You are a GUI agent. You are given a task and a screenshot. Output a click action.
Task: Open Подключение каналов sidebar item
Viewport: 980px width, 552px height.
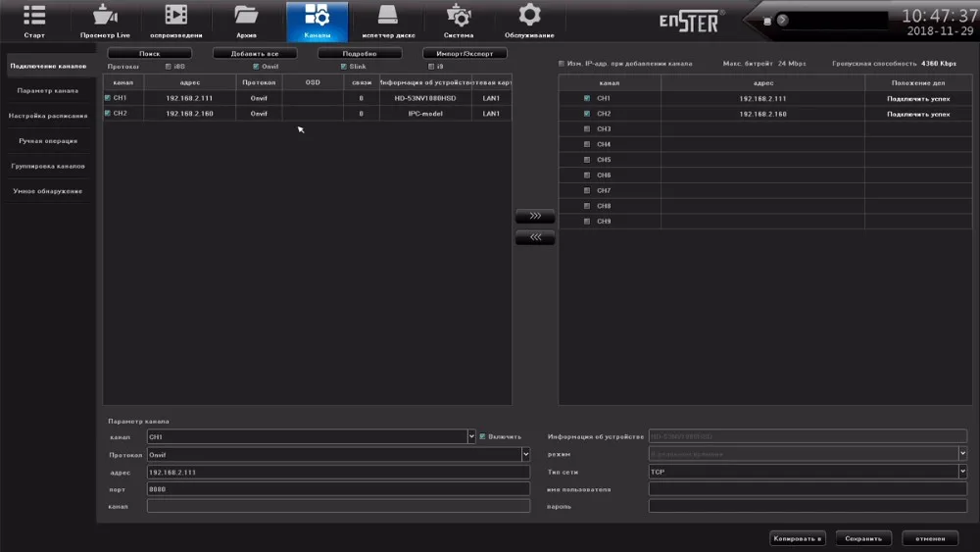tap(48, 66)
